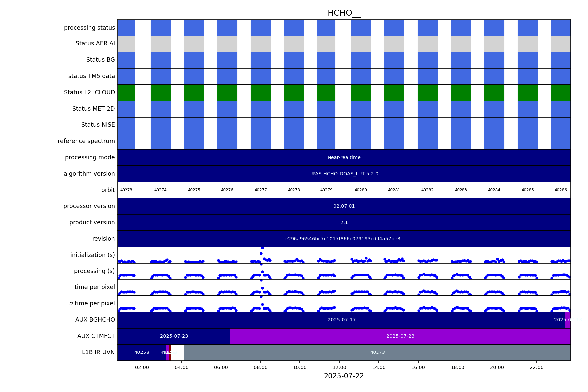The image size is (588, 392).
Task: Click the 2025-07-17 AUX BGHCHO segment
Action: (x=341, y=320)
